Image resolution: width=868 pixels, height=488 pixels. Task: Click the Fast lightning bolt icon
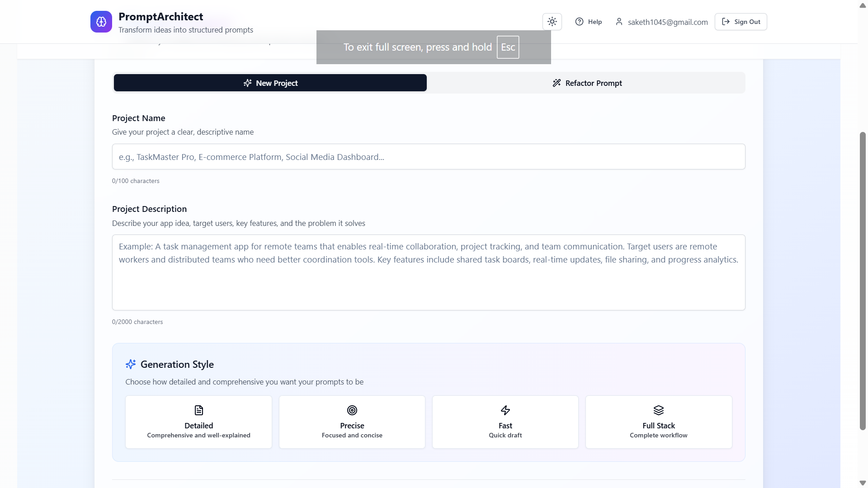(x=505, y=410)
